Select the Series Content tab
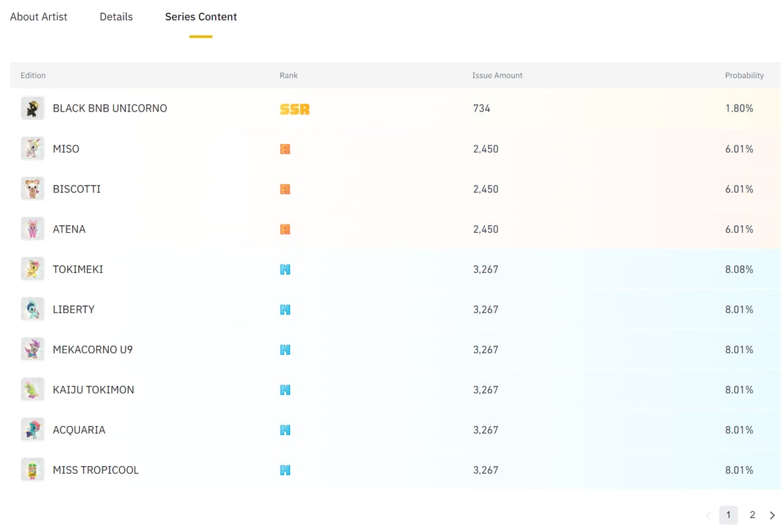 pyautogui.click(x=201, y=17)
